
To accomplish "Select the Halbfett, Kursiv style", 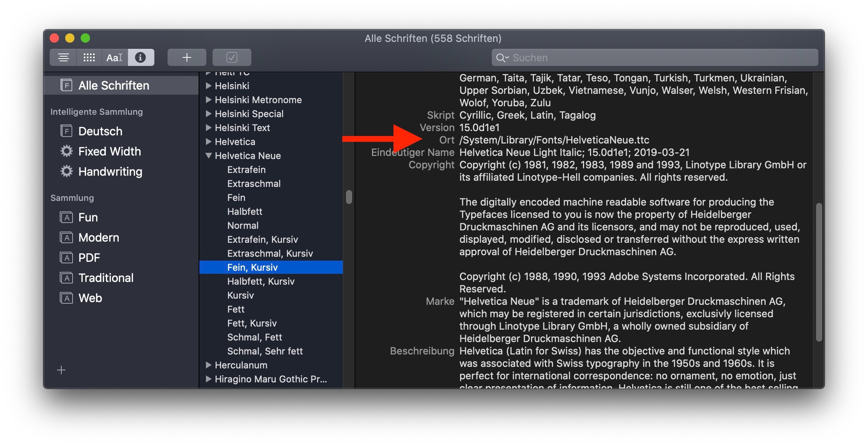I will [x=261, y=281].
